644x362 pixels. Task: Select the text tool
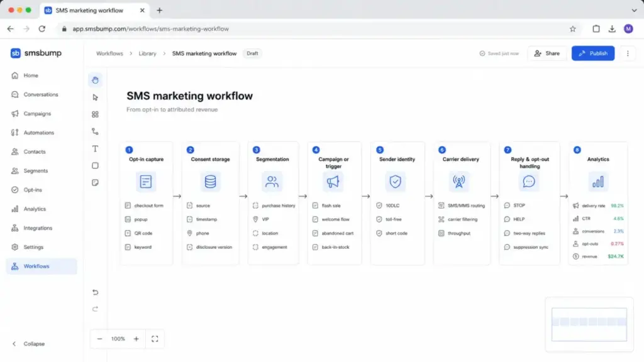(x=96, y=148)
